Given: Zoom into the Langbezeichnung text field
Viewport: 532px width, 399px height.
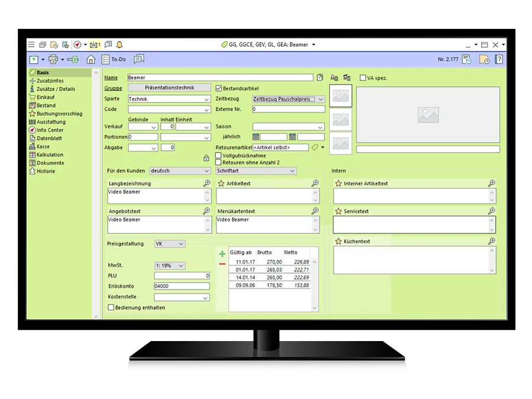Looking at the screenshot, I should pyautogui.click(x=206, y=183).
